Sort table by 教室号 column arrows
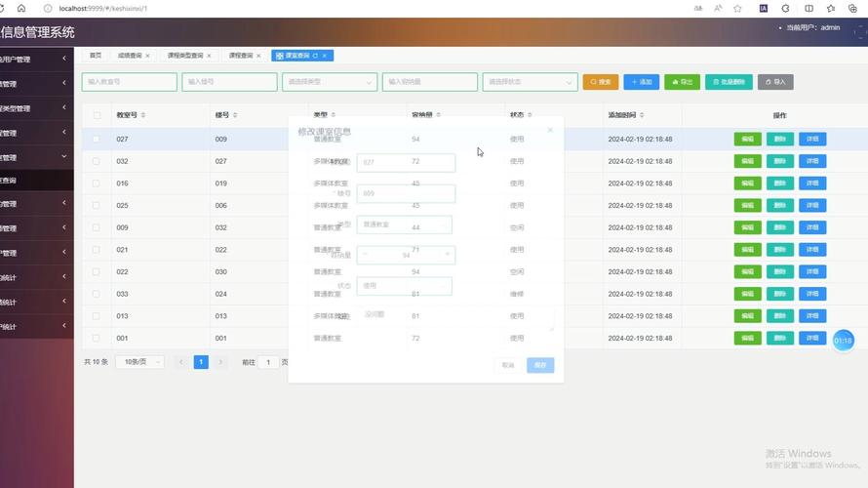Image resolution: width=868 pixels, height=488 pixels. click(x=142, y=114)
